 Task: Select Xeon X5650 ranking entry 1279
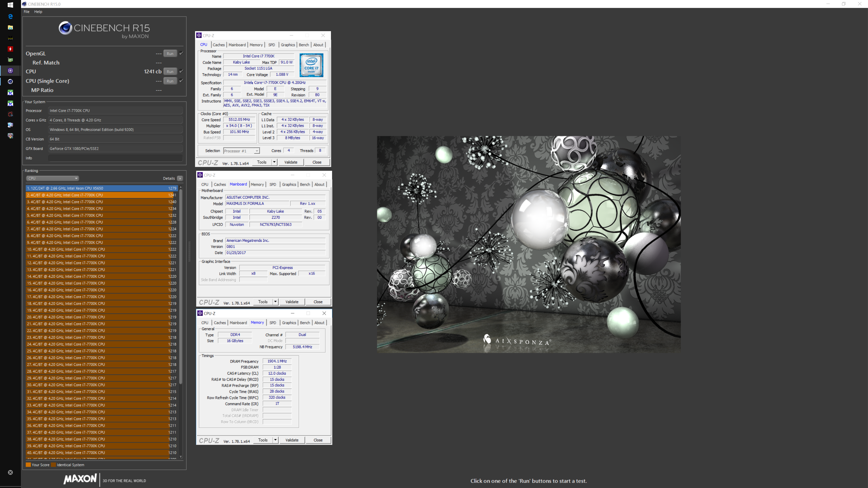[x=102, y=188]
